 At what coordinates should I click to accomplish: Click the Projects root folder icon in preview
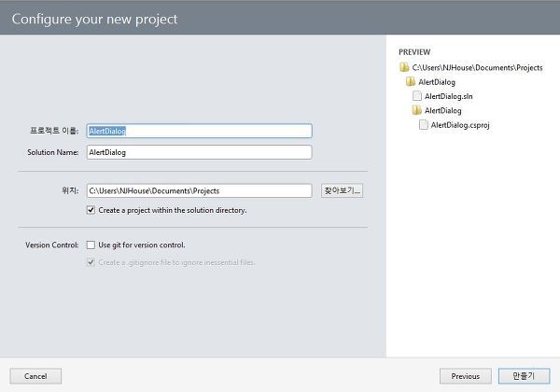click(x=404, y=67)
